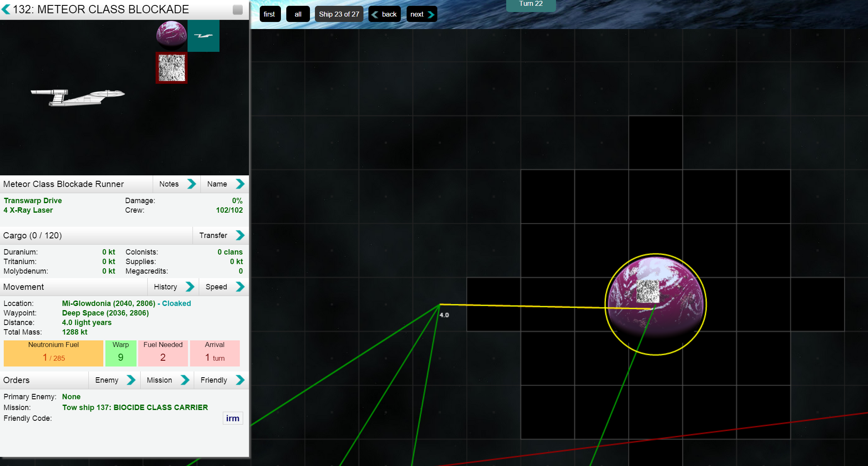This screenshot has width=868, height=466.
Task: Open the Friendly code options
Action: 222,380
